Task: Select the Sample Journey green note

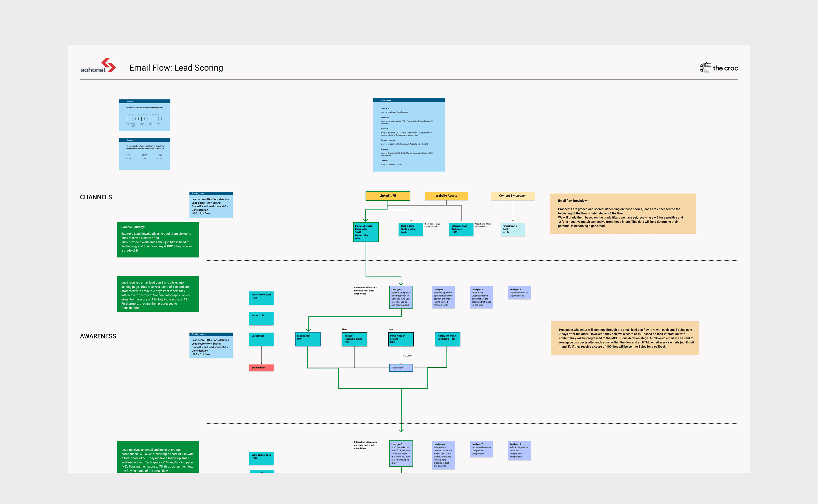Action: tap(158, 240)
